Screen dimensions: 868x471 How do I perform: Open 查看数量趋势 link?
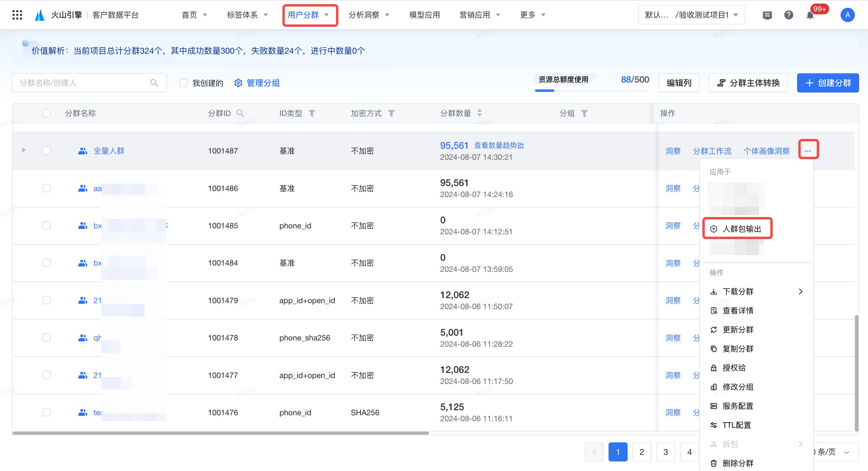coord(499,145)
